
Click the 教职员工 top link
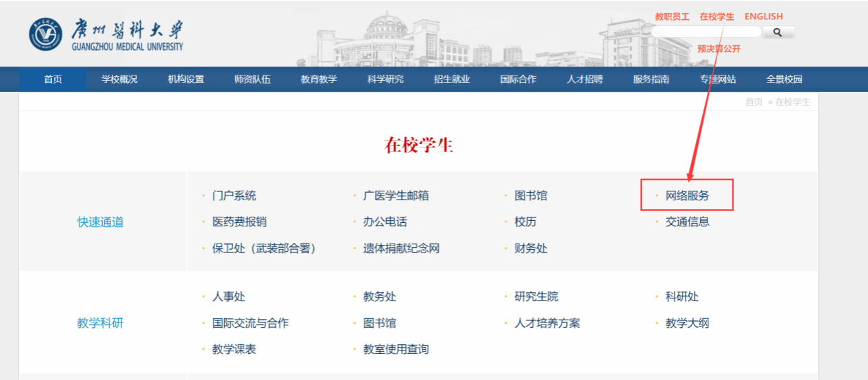click(x=672, y=16)
